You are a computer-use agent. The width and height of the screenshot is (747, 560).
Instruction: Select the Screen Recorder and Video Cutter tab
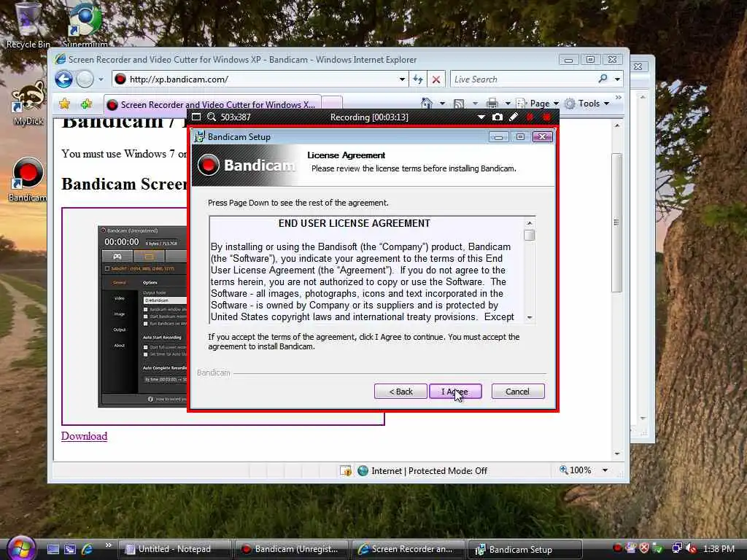tap(212, 105)
